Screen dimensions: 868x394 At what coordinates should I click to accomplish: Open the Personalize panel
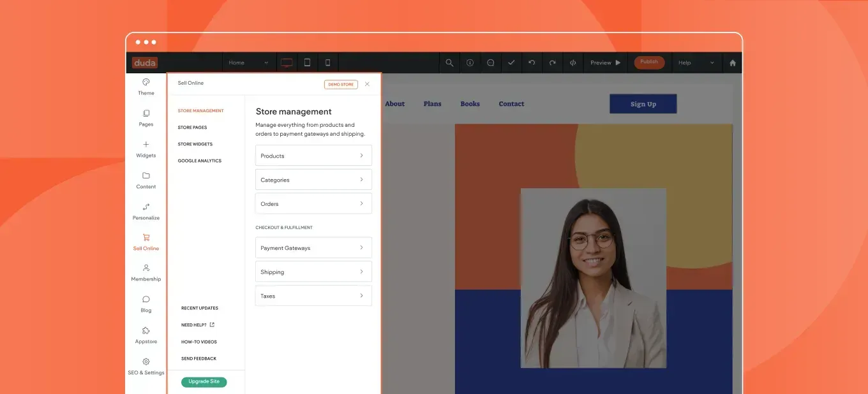(x=146, y=212)
